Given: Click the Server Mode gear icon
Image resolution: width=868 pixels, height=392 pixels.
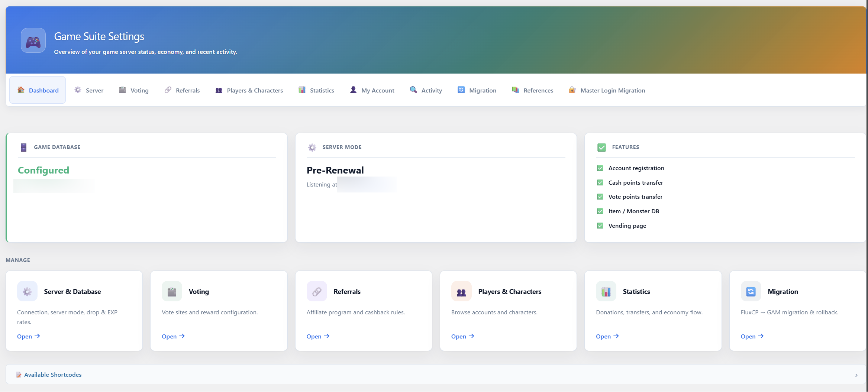Looking at the screenshot, I should [312, 148].
